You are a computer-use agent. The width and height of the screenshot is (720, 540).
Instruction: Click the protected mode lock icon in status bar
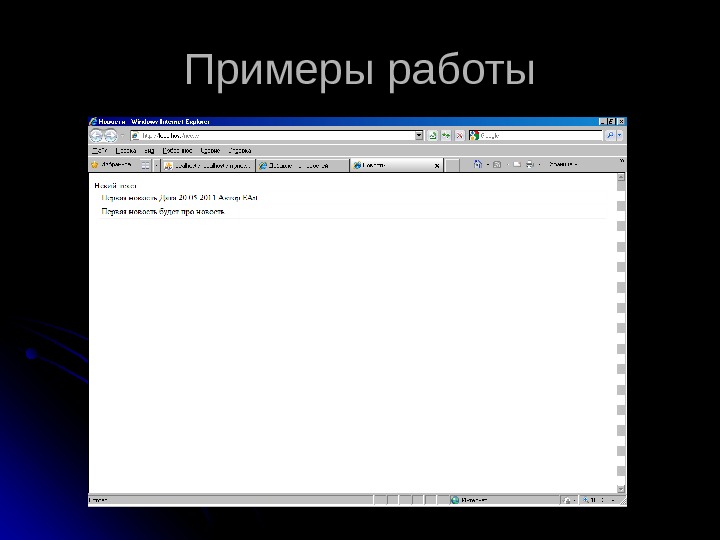(x=568, y=500)
